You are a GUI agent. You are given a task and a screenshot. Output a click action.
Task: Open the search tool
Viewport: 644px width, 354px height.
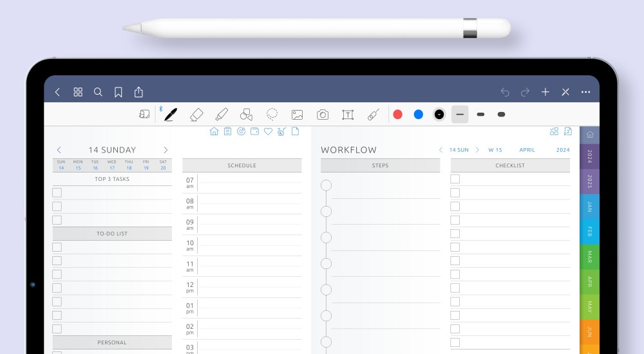click(x=98, y=92)
